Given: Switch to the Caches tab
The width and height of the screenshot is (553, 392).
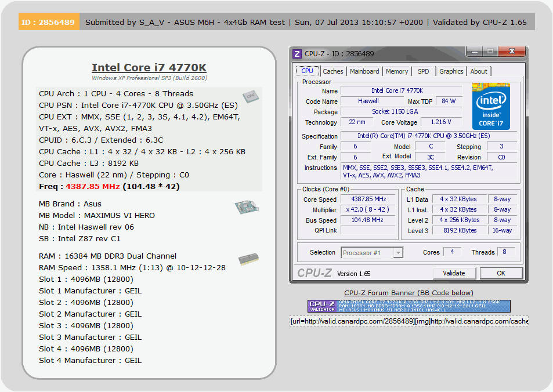Looking at the screenshot, I should 333,71.
